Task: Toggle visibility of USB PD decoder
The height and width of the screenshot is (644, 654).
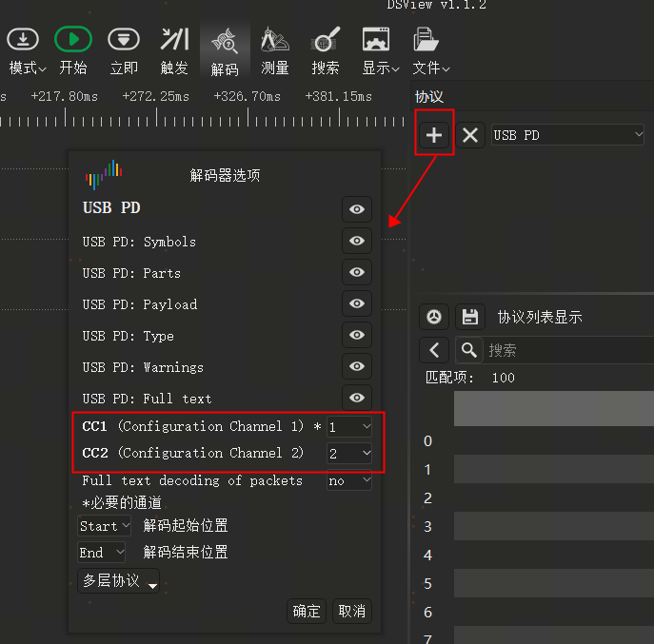Action: click(x=357, y=209)
